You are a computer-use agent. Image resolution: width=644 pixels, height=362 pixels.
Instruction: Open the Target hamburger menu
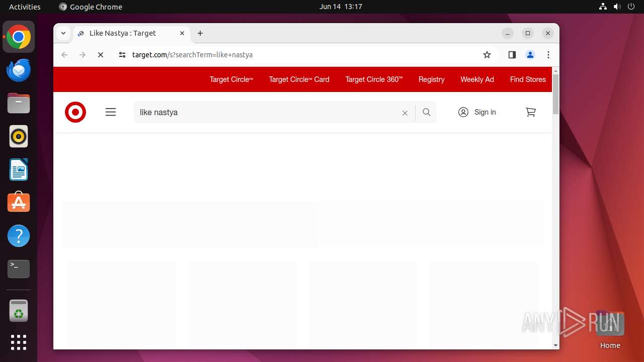pos(111,112)
